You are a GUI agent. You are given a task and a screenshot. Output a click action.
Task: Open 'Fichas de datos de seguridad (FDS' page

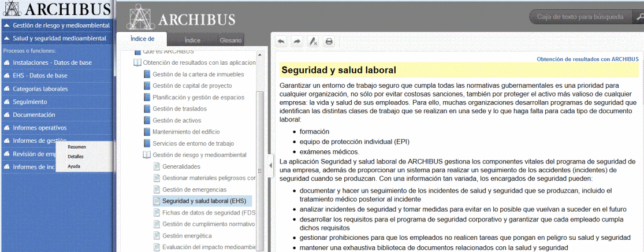tap(209, 213)
